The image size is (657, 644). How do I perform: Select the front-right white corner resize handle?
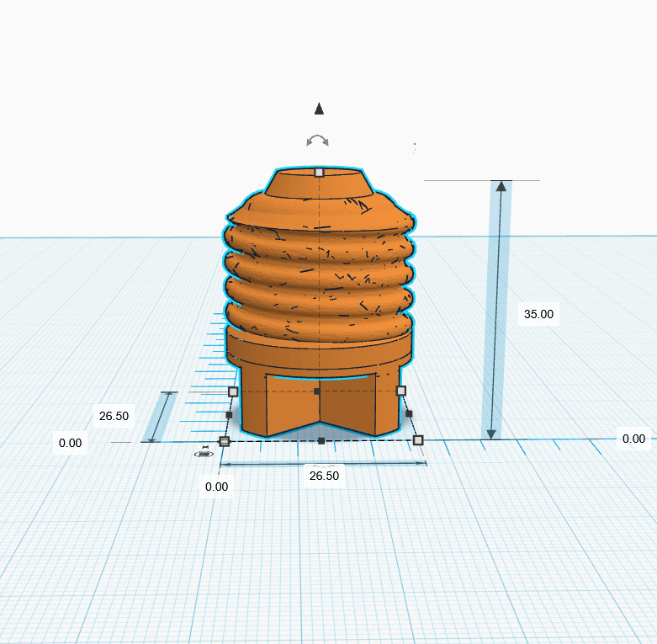pyautogui.click(x=418, y=439)
